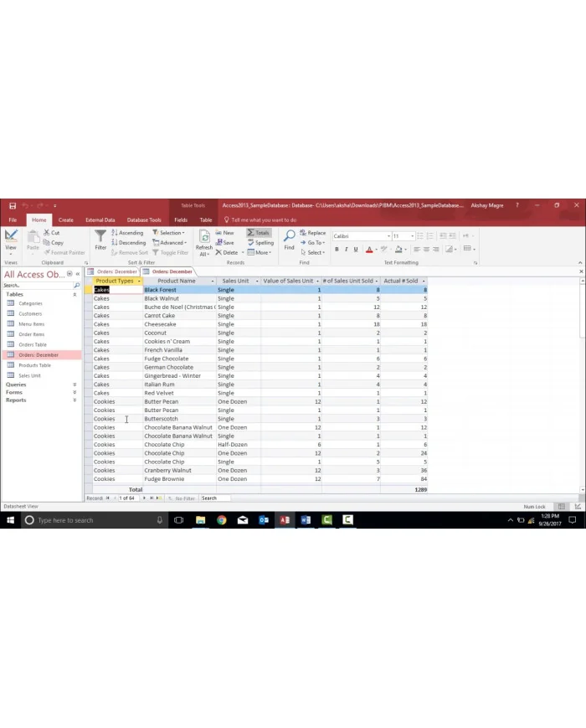Switch to Datasheet View from status bar icon
The image size is (586, 728).
562,507
